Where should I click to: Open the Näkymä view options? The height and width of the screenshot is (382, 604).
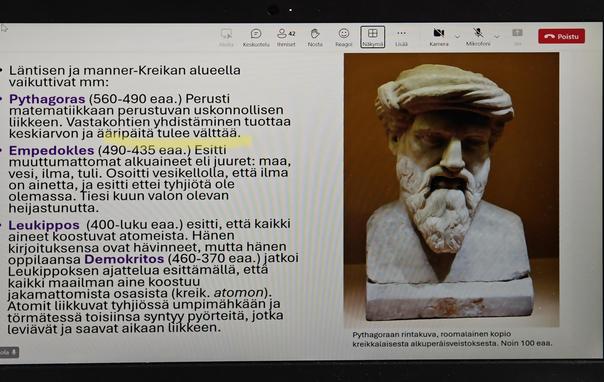tap(372, 37)
